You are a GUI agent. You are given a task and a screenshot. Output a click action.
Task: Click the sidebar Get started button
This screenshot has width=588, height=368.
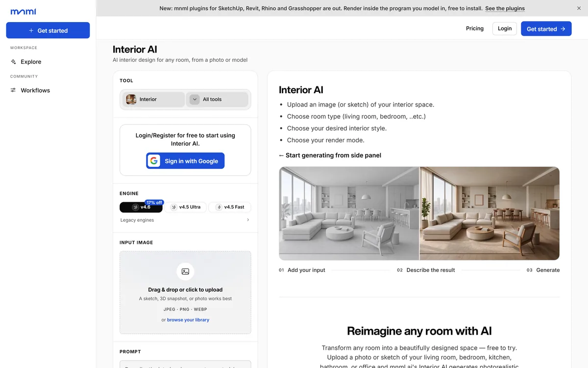48,30
